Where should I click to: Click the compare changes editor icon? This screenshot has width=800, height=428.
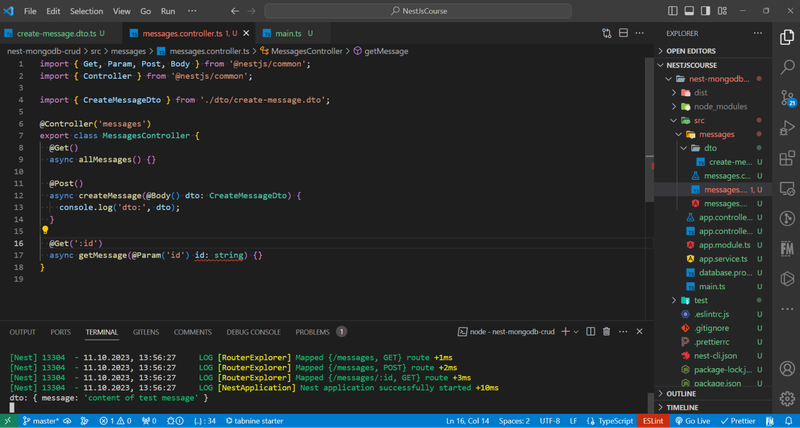click(x=607, y=33)
